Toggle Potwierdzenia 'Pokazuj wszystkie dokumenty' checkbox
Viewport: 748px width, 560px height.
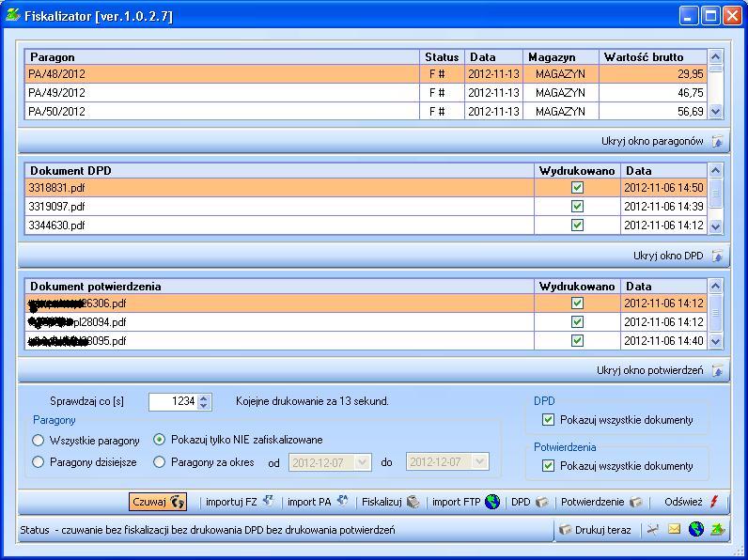click(x=549, y=466)
